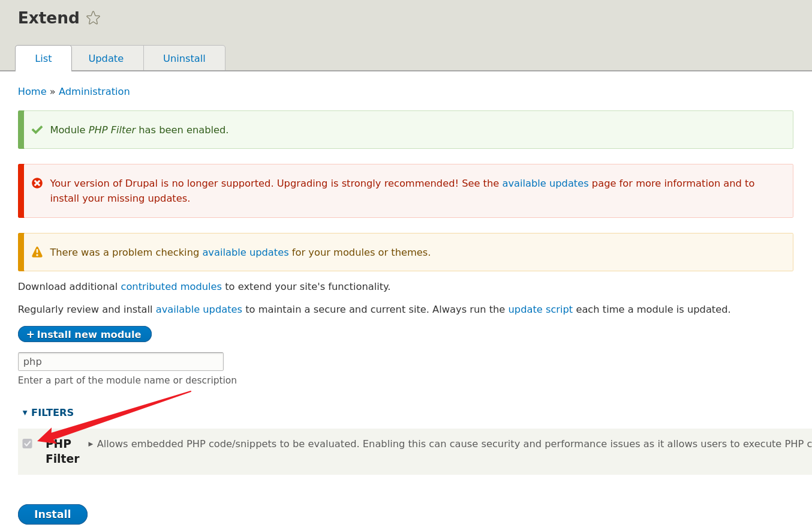The image size is (812, 530).
Task: Click Install new module button
Action: pyautogui.click(x=85, y=334)
